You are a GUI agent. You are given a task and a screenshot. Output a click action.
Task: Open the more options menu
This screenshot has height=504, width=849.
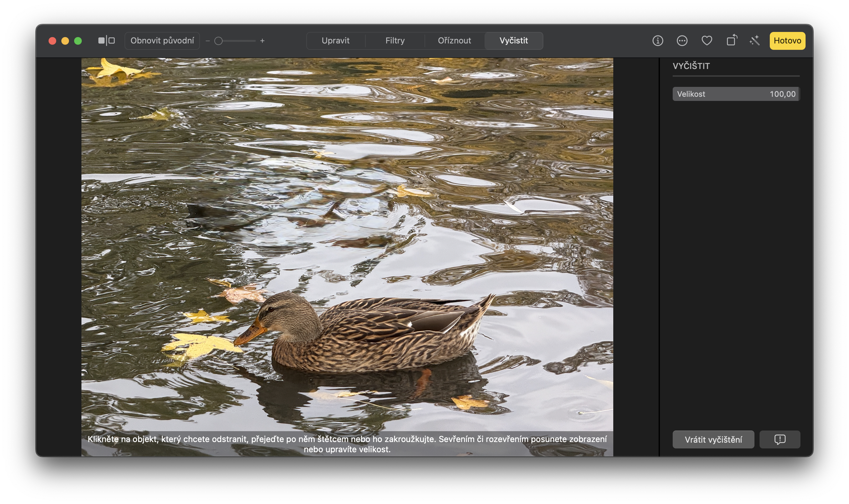(682, 41)
